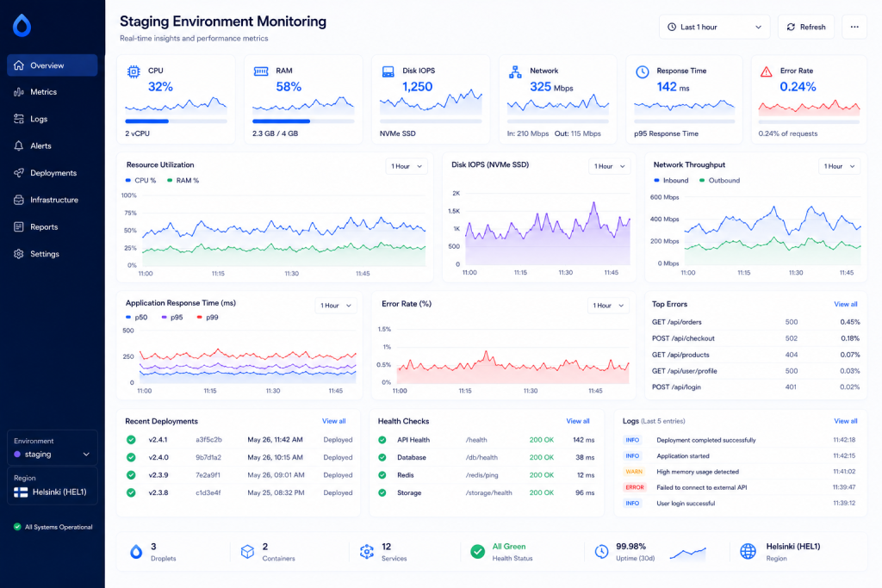Click View all in Health Checks
This screenshot has width=882, height=588.
[578, 421]
